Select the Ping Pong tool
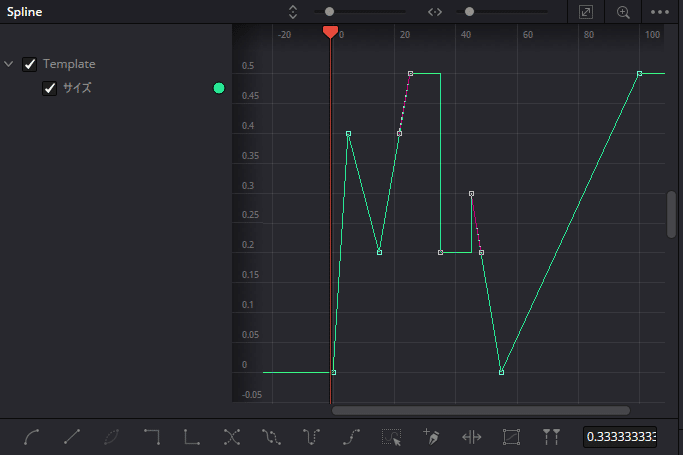Image resolution: width=683 pixels, height=455 pixels. point(311,437)
